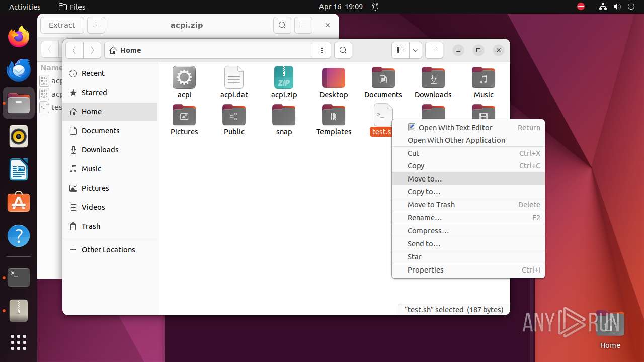Open Trash in the sidebar
This screenshot has width=644, height=362.
coord(110,226)
